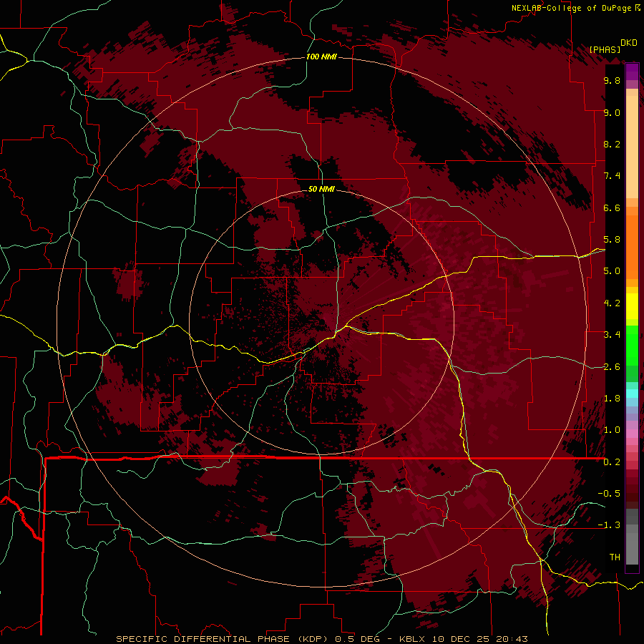Screen dimensions: 644x644
Task: Click the [PHAS] units label
Action: pos(605,49)
